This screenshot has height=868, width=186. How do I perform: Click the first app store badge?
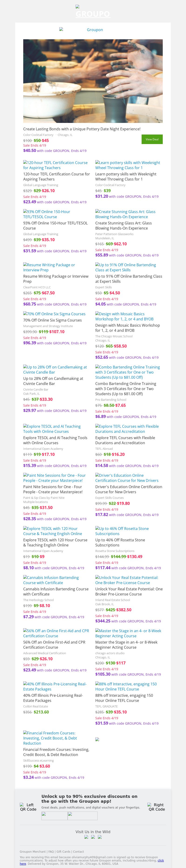pos(55,815)
